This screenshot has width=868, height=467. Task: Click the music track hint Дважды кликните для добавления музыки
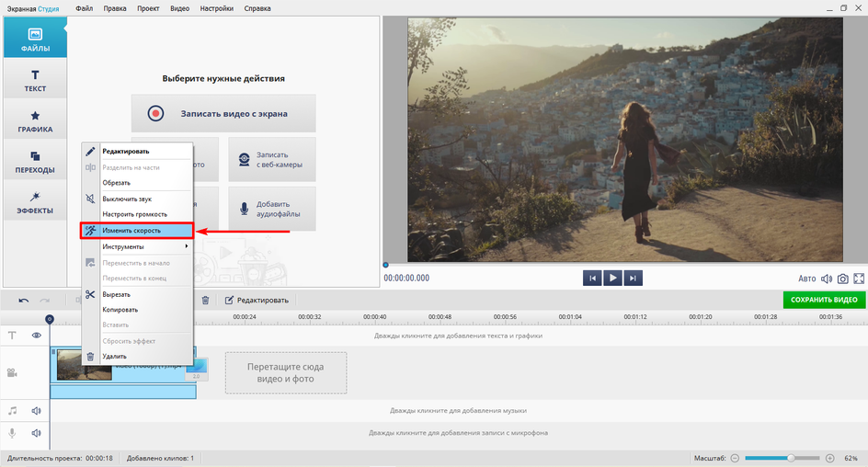pos(458,411)
